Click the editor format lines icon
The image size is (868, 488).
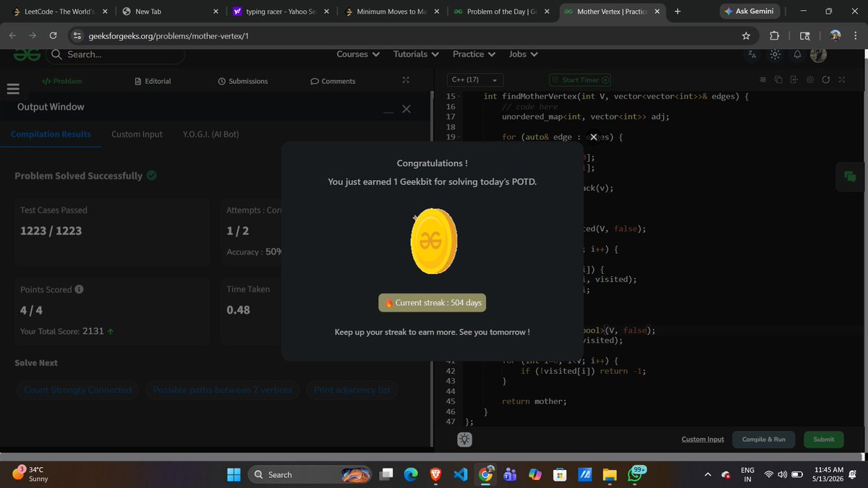[x=762, y=80]
